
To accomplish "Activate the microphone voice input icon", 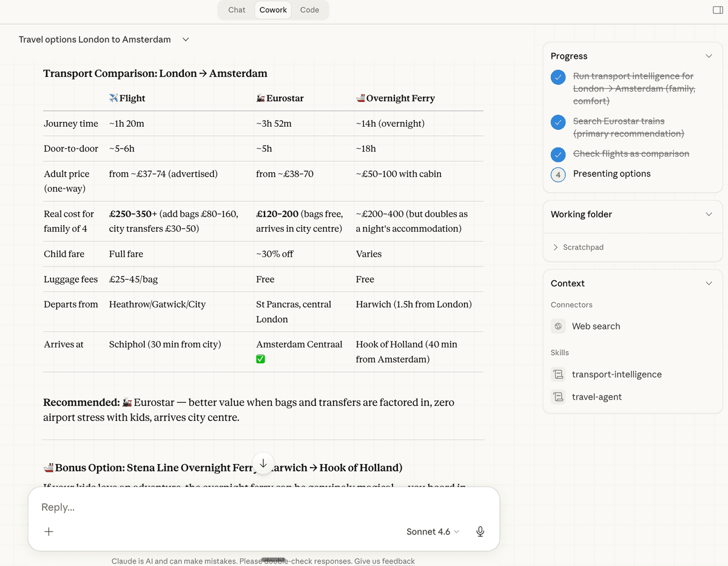I will pyautogui.click(x=480, y=531).
